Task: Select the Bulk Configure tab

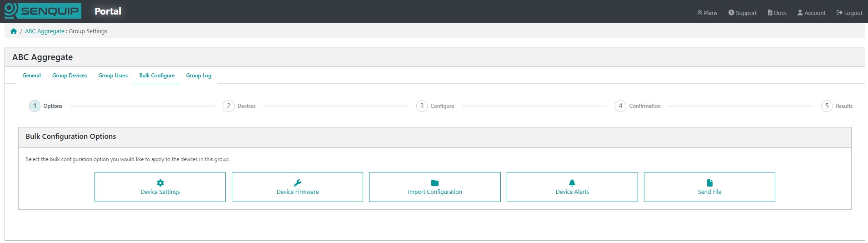Action: click(x=157, y=76)
